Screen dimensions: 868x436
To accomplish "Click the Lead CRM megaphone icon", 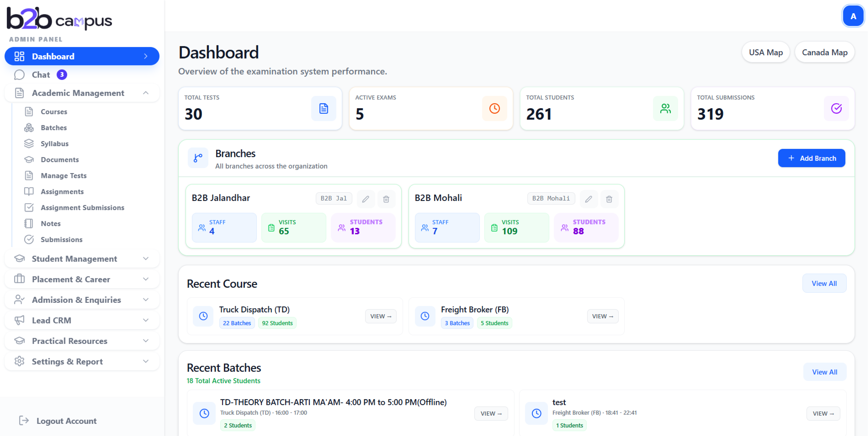I will 19,320.
